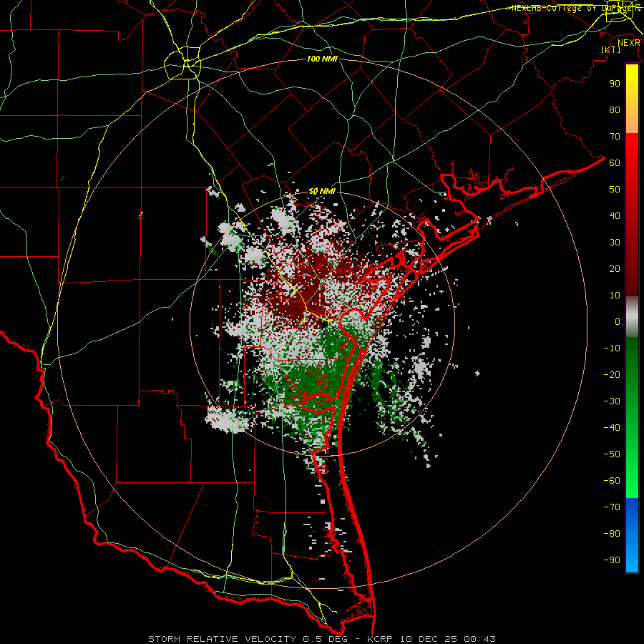Viewport: 644px width, 644px height.
Task: Pick the yellow top segment of velocity scale
Action: click(x=632, y=99)
